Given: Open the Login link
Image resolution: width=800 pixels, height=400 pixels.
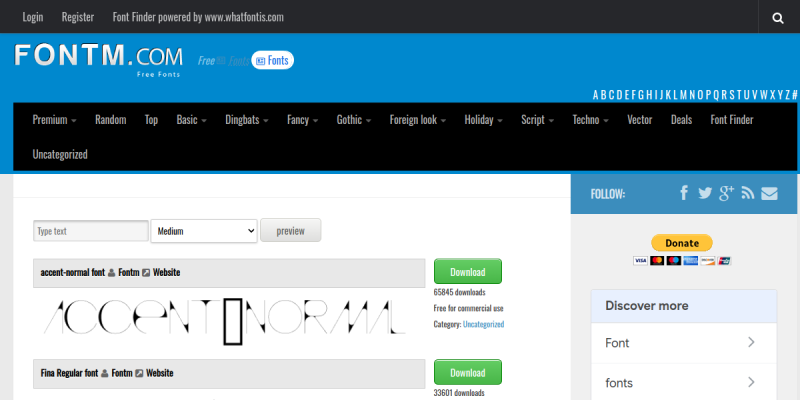Looking at the screenshot, I should pos(33,17).
